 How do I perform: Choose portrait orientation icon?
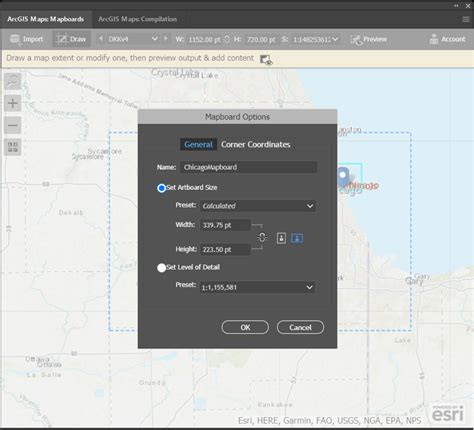tap(281, 238)
